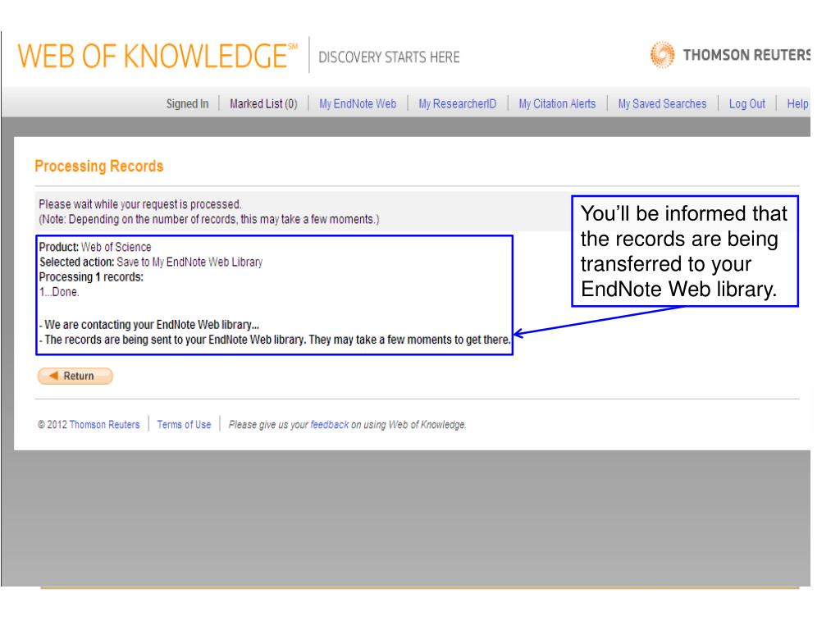Image resolution: width=840 pixels, height=630 pixels.
Task: Click the "Processing 1 records:" line
Action: click(91, 277)
